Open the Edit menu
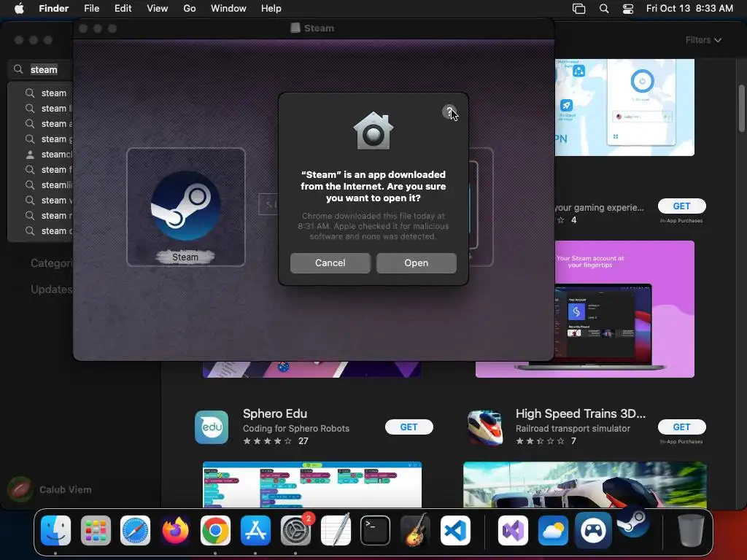 tap(123, 8)
